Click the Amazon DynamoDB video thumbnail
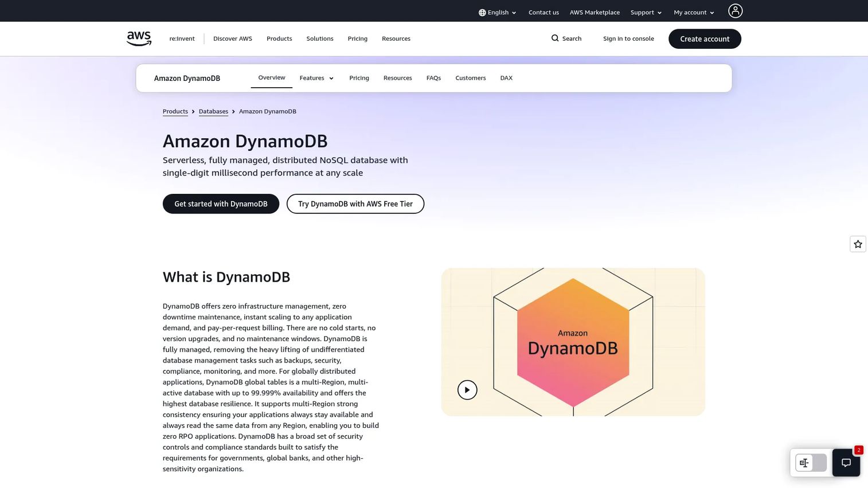 tap(573, 342)
